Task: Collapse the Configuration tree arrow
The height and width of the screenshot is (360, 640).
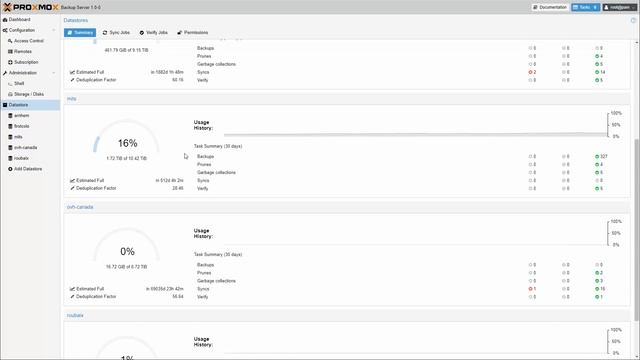Action: tap(53, 30)
